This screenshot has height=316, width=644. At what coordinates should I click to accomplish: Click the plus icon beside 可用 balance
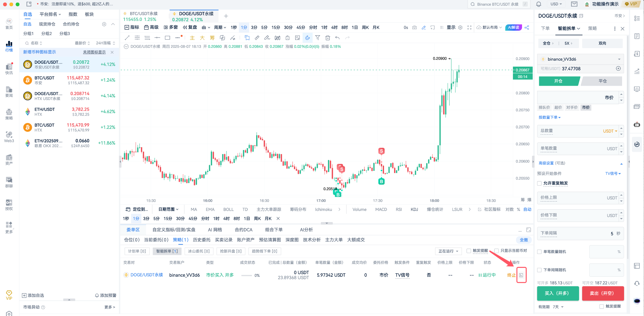[618, 68]
